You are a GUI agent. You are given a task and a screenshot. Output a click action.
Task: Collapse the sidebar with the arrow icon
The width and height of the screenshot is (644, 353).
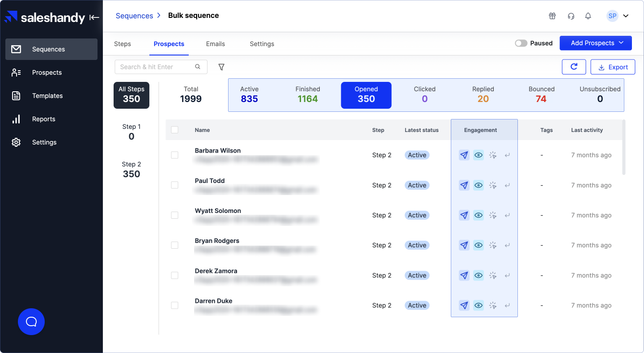(x=94, y=17)
